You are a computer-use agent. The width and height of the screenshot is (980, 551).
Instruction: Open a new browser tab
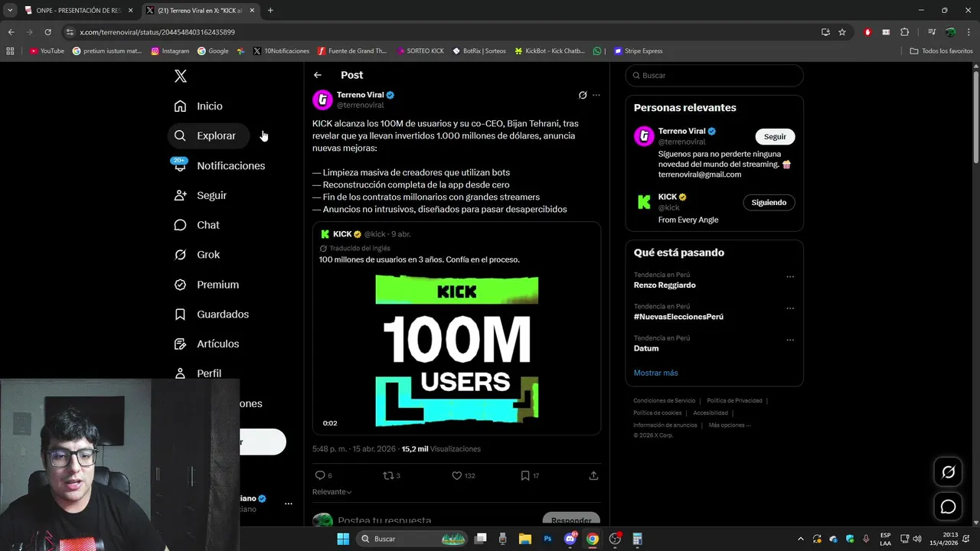tap(270, 11)
